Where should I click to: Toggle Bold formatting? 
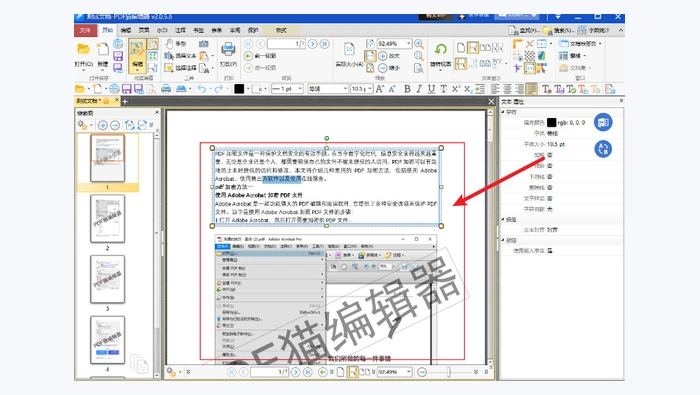(x=407, y=89)
